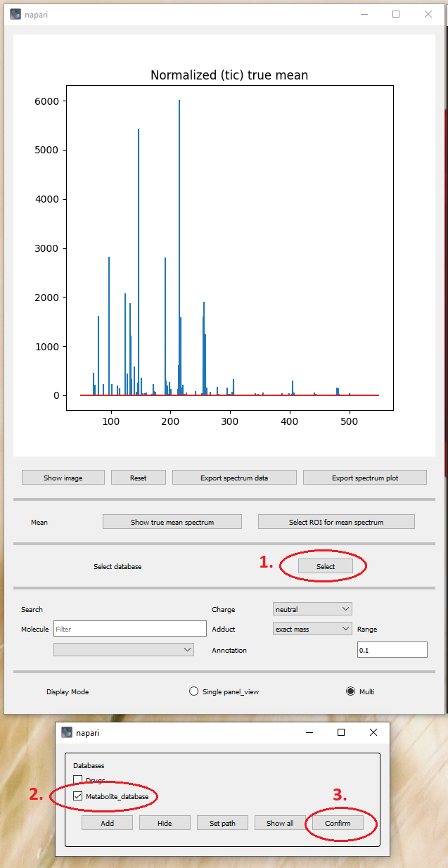Screen dimensions: 448x868
Task: Click the napari icon in main window title bar
Action: (x=15, y=14)
